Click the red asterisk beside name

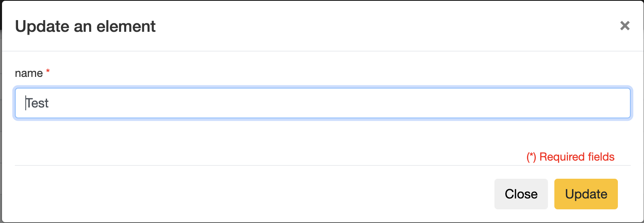[48, 71]
